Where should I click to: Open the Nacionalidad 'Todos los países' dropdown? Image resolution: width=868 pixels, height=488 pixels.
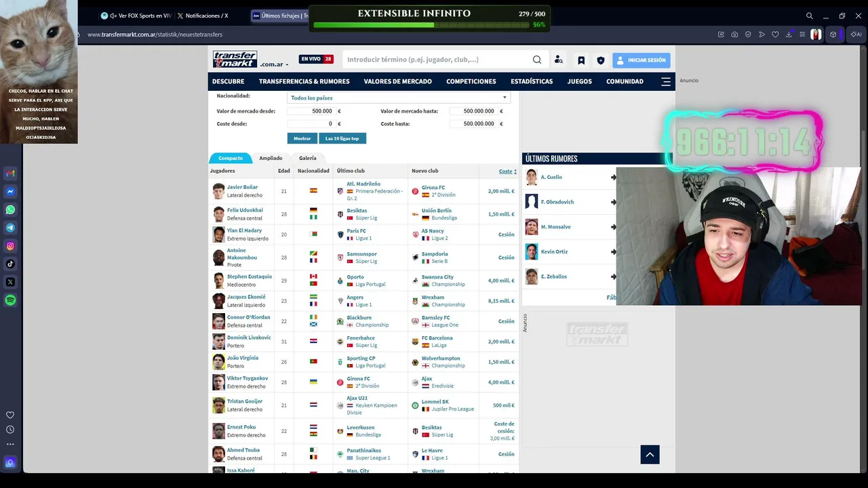pyautogui.click(x=399, y=98)
